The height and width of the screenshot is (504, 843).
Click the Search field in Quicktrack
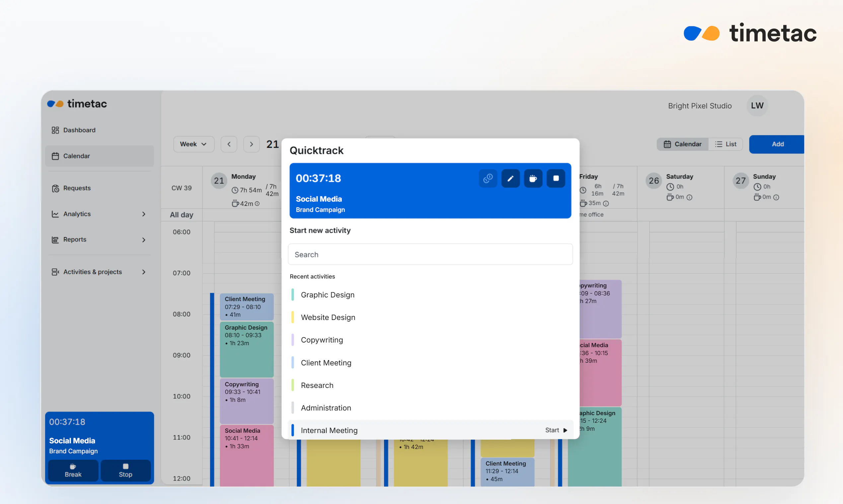(x=430, y=254)
